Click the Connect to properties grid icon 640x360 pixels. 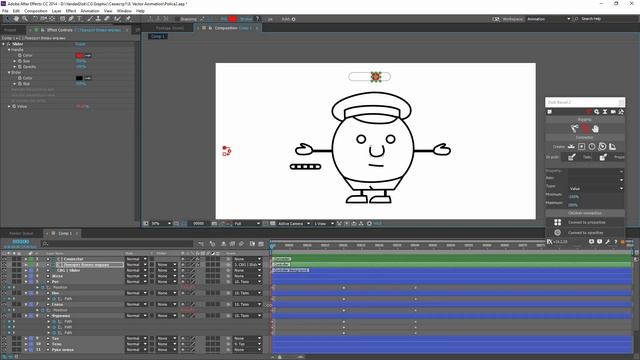coord(558,222)
